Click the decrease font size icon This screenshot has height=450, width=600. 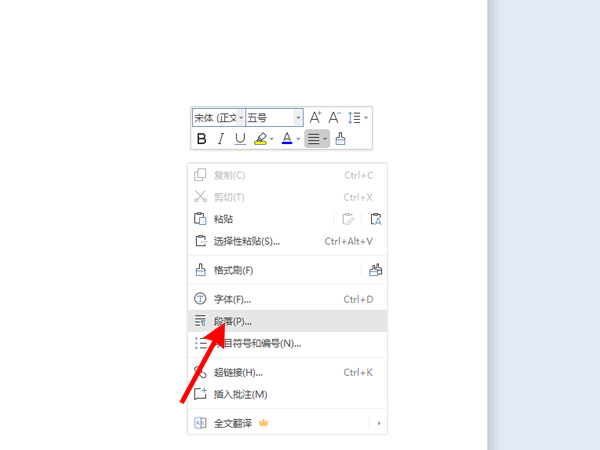tap(335, 118)
